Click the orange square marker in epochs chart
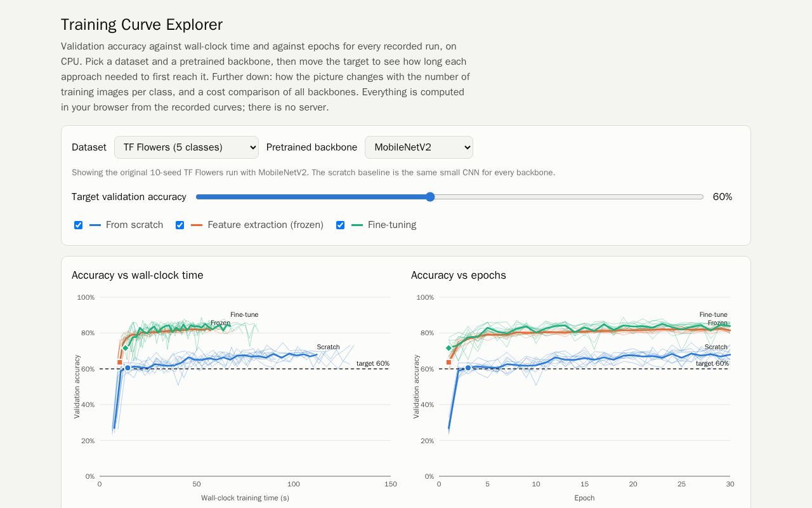 pyautogui.click(x=449, y=363)
